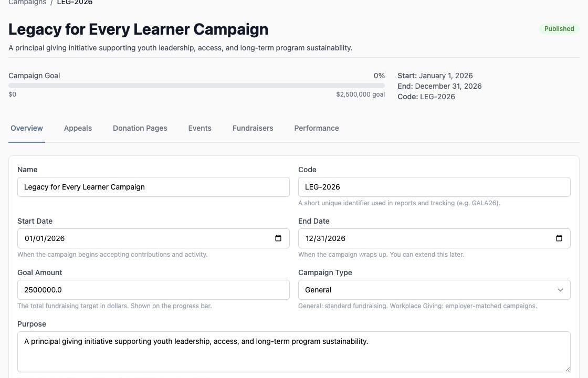Click the campaign subtitle description under the title

(x=181, y=48)
